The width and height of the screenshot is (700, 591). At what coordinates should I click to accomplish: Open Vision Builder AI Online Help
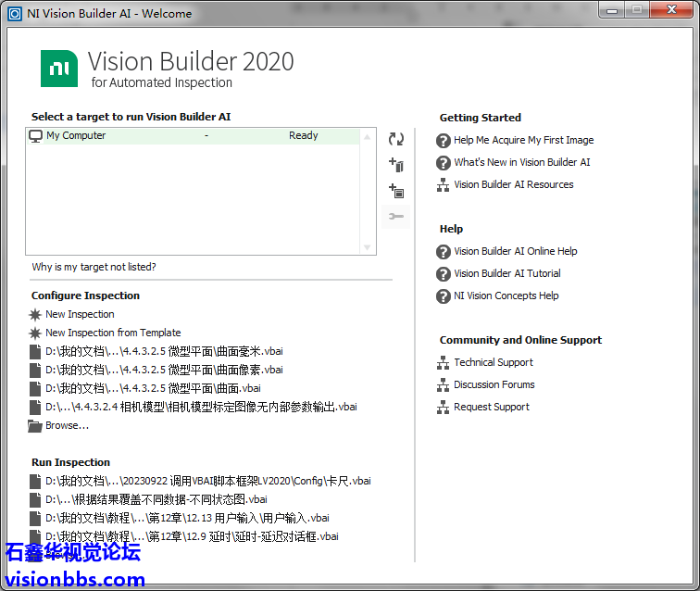point(515,251)
